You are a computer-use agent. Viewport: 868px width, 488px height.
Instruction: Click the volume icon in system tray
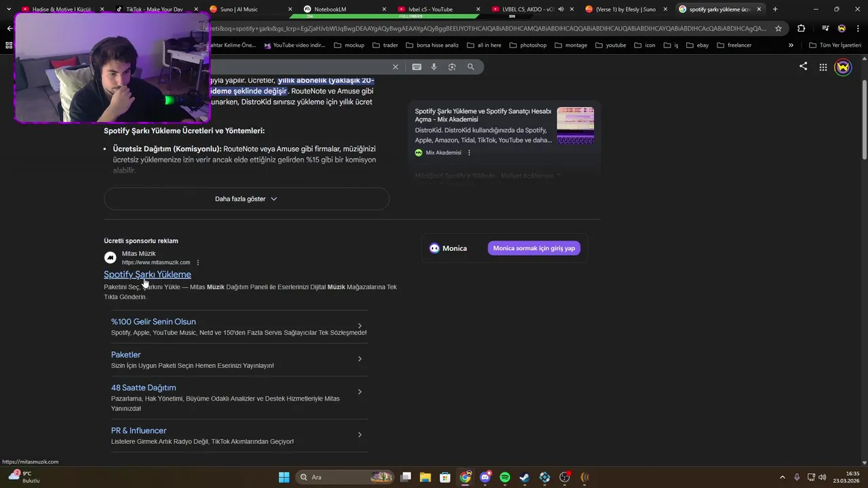(823, 477)
